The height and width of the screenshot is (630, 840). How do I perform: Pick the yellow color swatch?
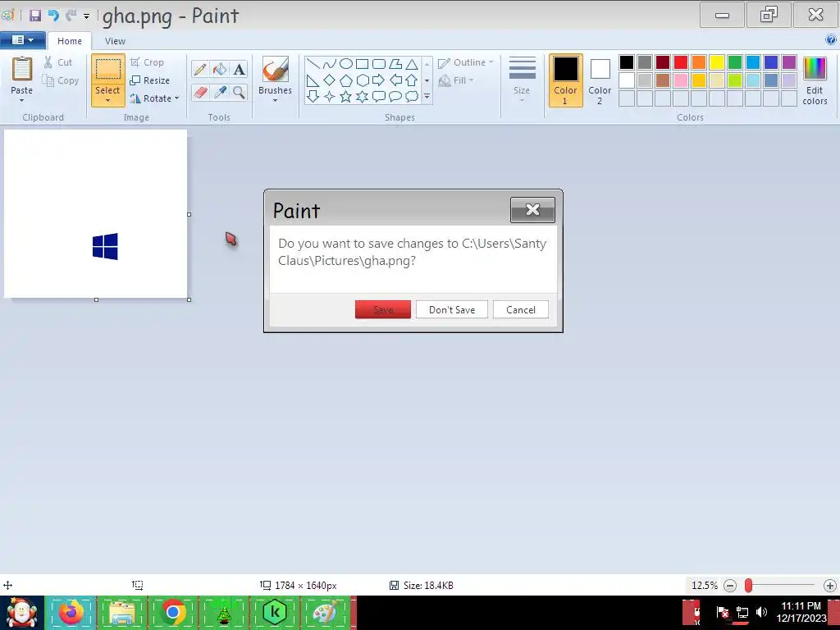tap(717, 62)
